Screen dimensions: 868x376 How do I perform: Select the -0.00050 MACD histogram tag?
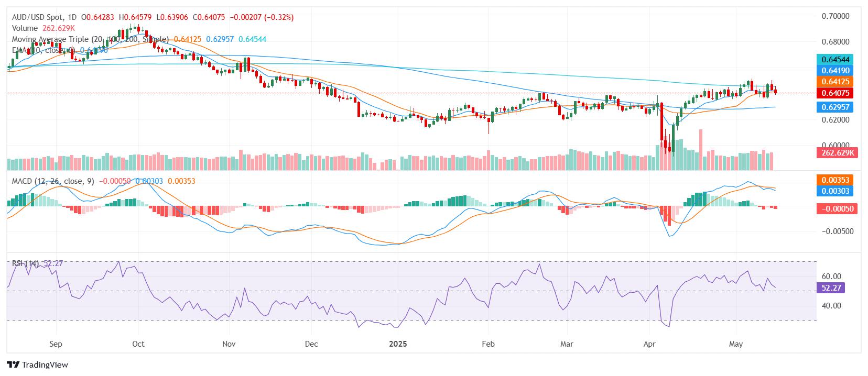837,208
